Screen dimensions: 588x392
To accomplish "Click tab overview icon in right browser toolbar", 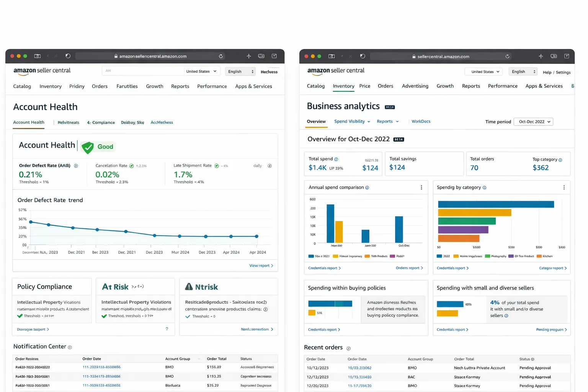I will pos(554,56).
